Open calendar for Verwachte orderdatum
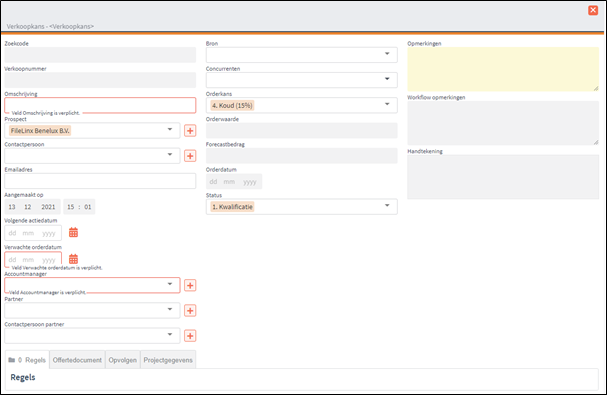The image size is (607, 395). point(73,259)
